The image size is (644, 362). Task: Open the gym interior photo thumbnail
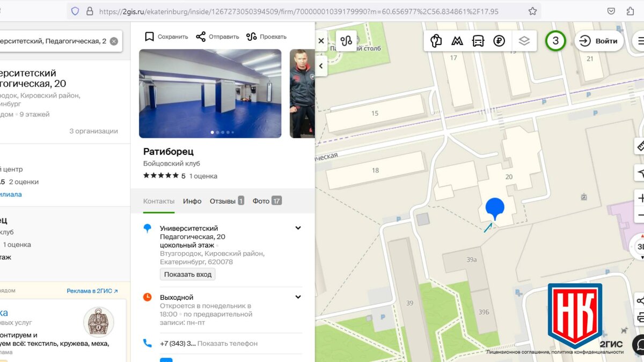[x=210, y=94]
